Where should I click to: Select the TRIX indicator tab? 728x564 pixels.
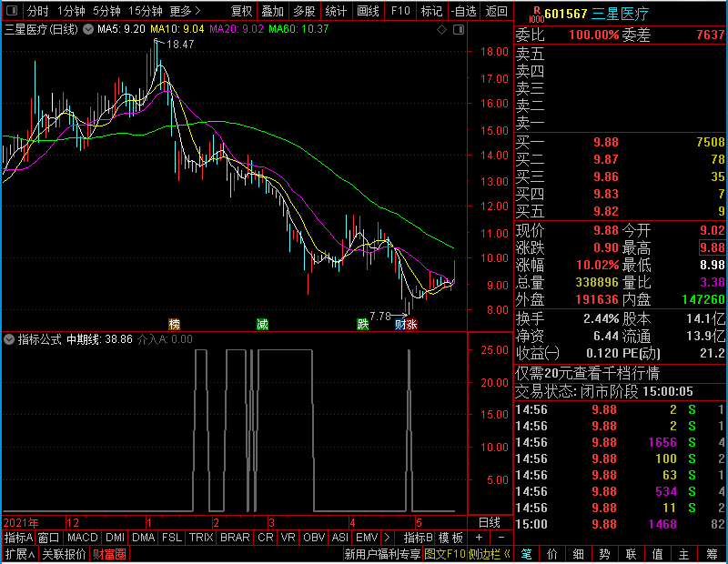click(x=201, y=538)
